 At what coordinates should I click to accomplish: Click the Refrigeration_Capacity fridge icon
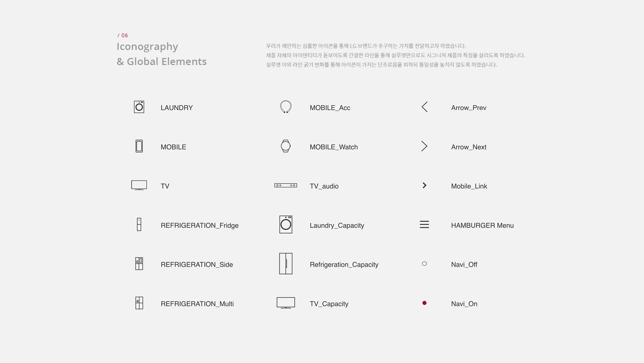pos(286,263)
